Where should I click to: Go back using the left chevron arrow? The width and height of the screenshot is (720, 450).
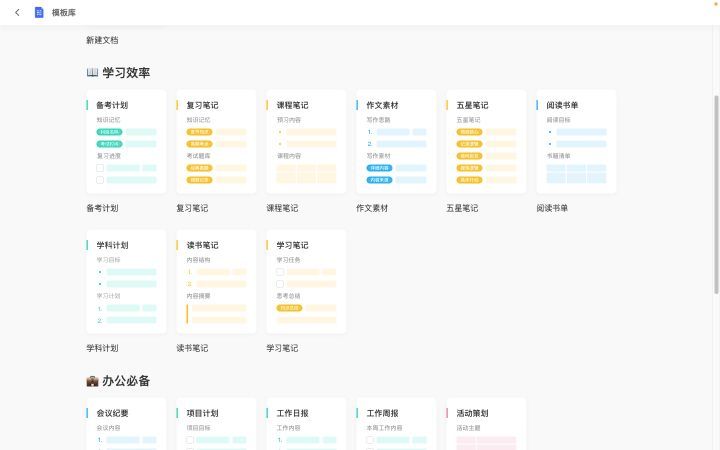coord(17,12)
